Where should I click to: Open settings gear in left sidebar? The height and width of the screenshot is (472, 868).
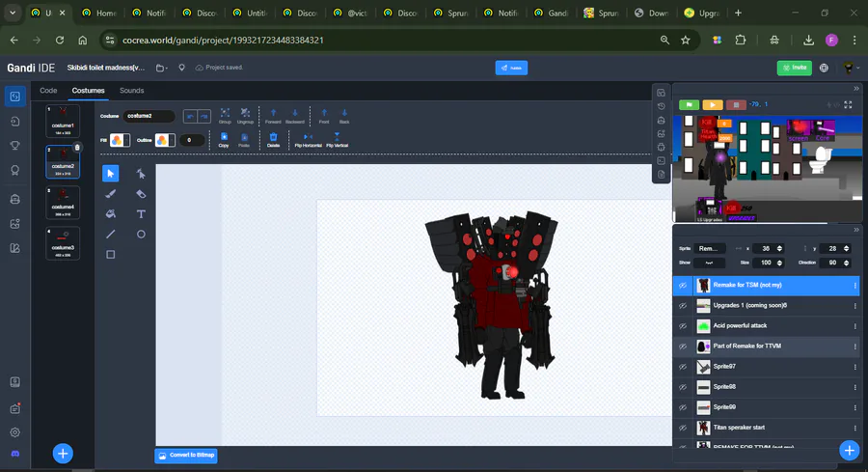coord(14,432)
